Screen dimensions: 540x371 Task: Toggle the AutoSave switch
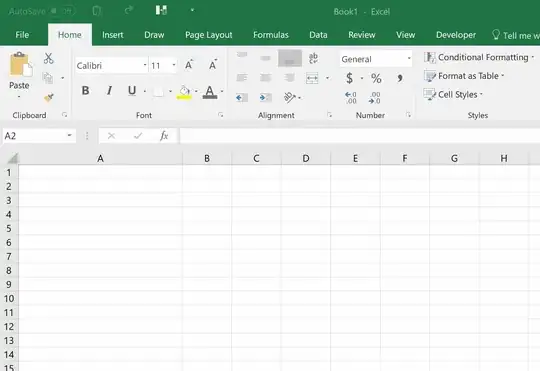62,11
